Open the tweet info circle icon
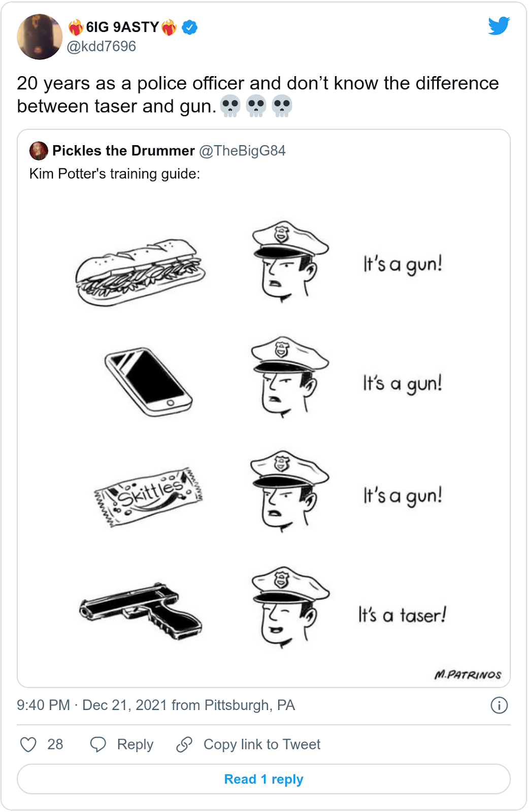529x812 pixels. click(x=499, y=705)
